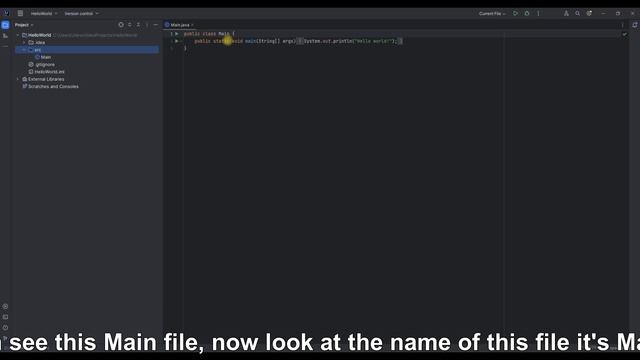Open Project panel options menu
The width and height of the screenshot is (640, 360).
point(147,25)
